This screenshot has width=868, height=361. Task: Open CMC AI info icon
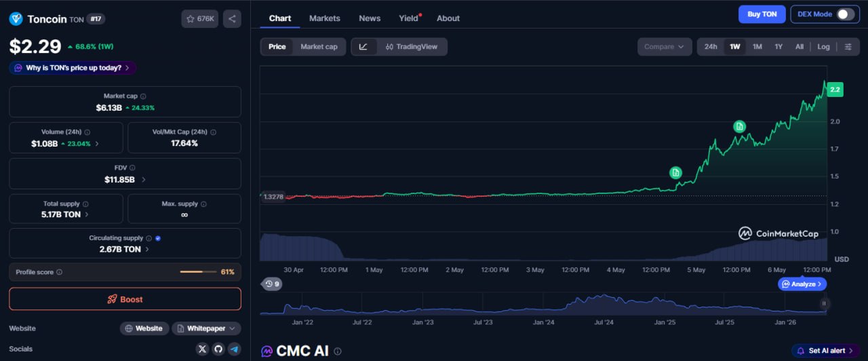click(x=338, y=351)
